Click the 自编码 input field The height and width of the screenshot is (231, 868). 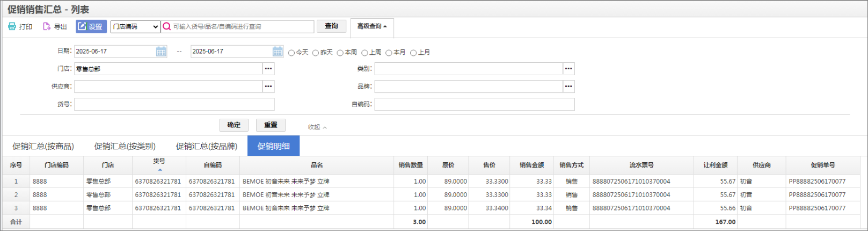(x=475, y=104)
